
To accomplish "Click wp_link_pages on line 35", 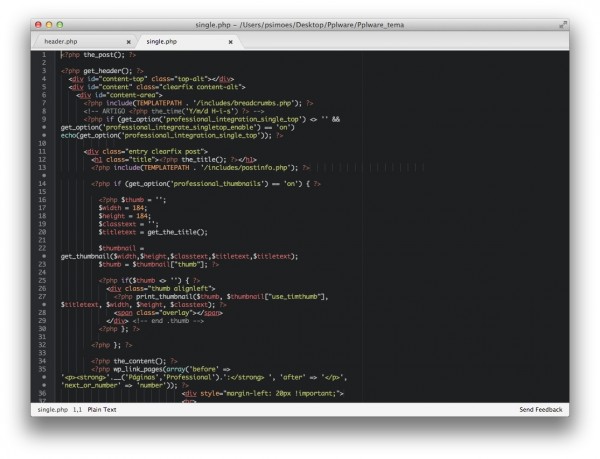I will [x=138, y=369].
